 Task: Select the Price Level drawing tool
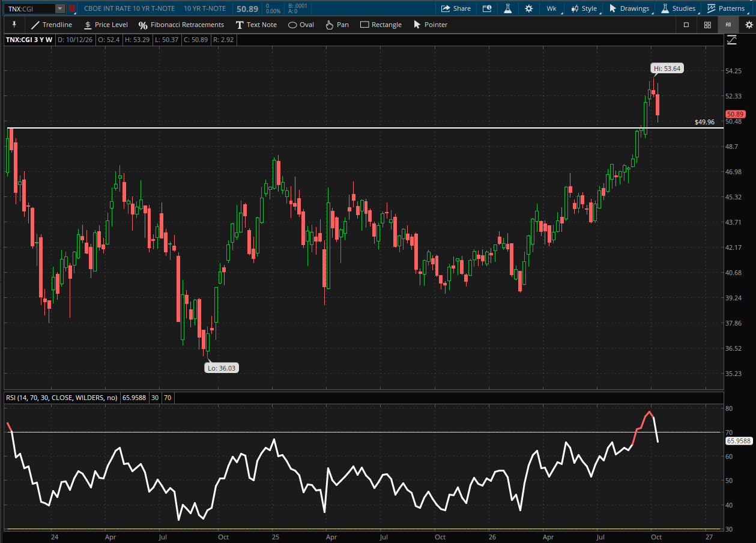coord(106,25)
